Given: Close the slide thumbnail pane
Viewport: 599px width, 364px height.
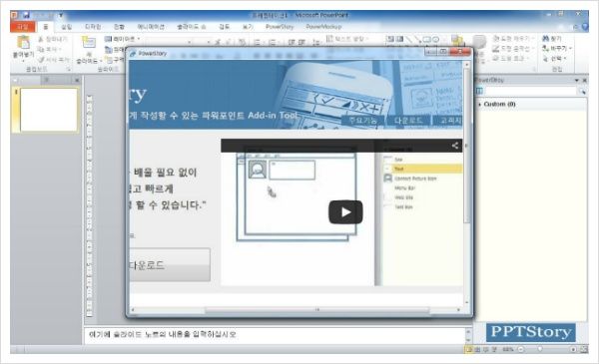Looking at the screenshot, I should coord(77,80).
